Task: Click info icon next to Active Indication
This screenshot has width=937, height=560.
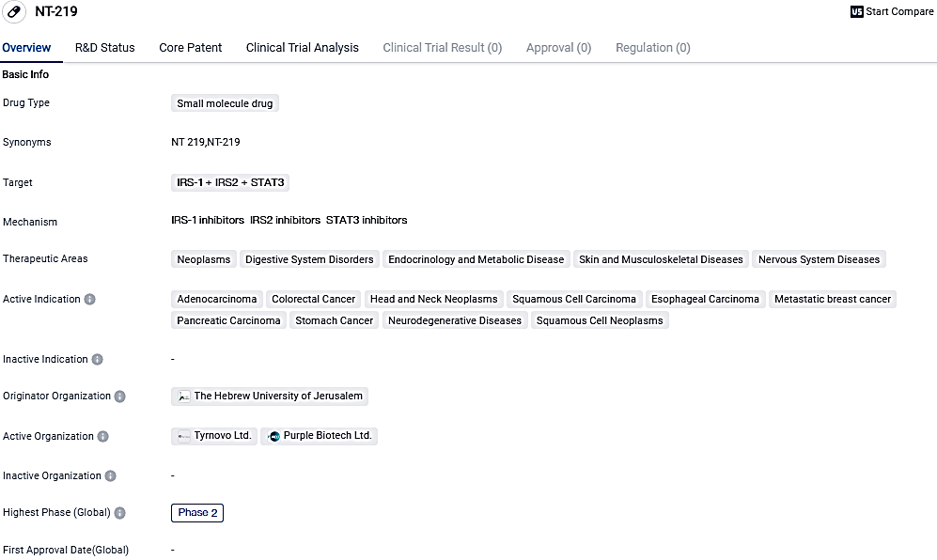Action: pyautogui.click(x=90, y=300)
